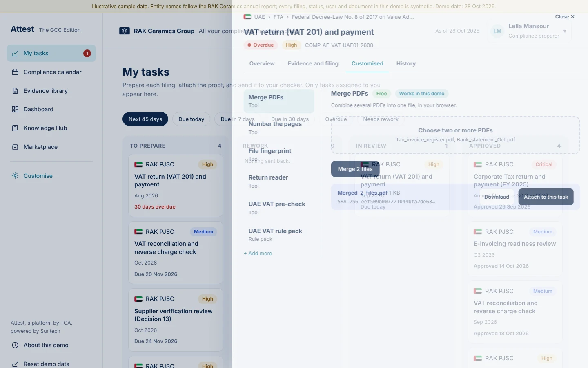The height and width of the screenshot is (368, 588).
Task: Click the 30 days overdue text
Action: pyautogui.click(x=155, y=207)
